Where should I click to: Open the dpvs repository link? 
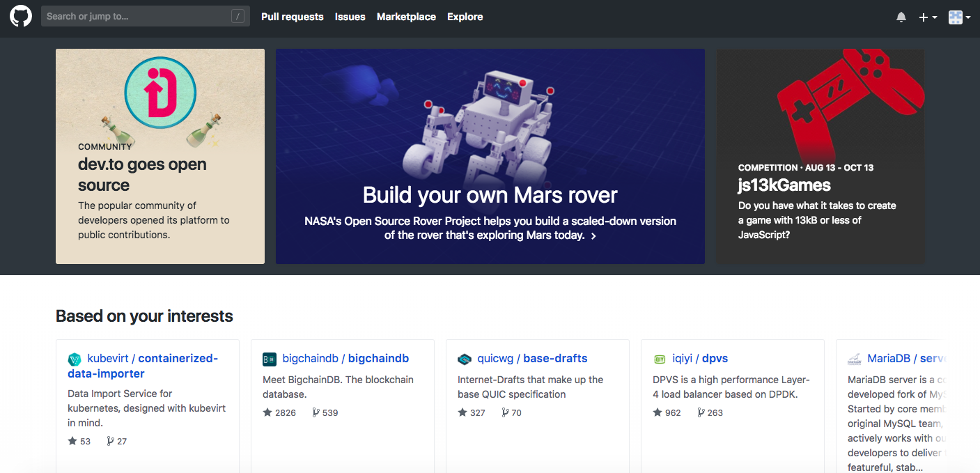[x=715, y=358]
